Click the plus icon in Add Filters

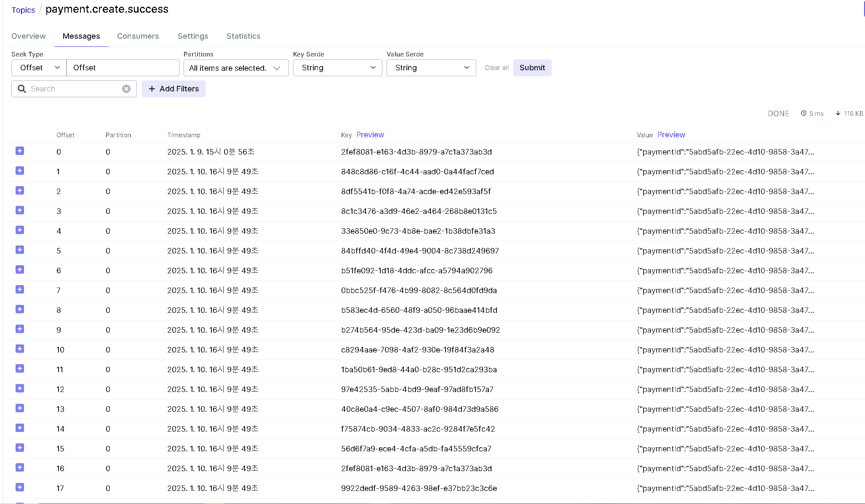pos(152,89)
